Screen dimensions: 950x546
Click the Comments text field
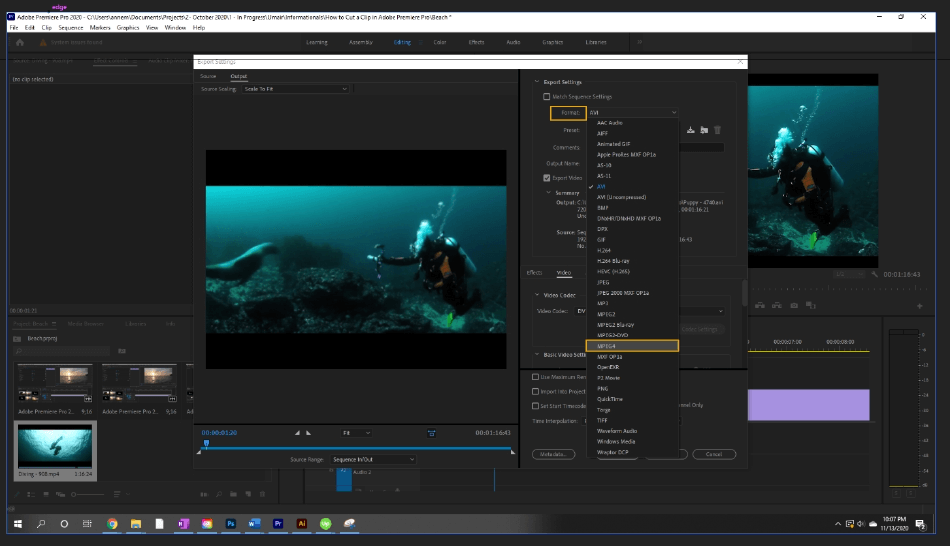pos(702,147)
